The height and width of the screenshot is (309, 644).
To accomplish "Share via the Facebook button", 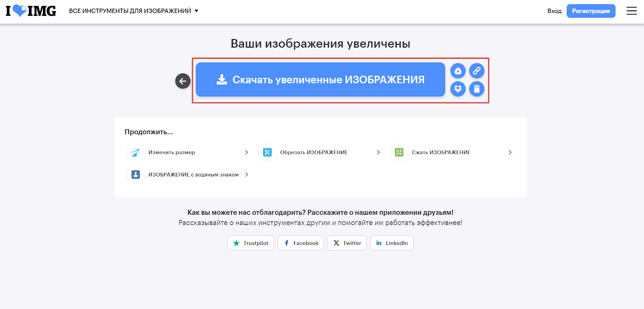I will (301, 243).
